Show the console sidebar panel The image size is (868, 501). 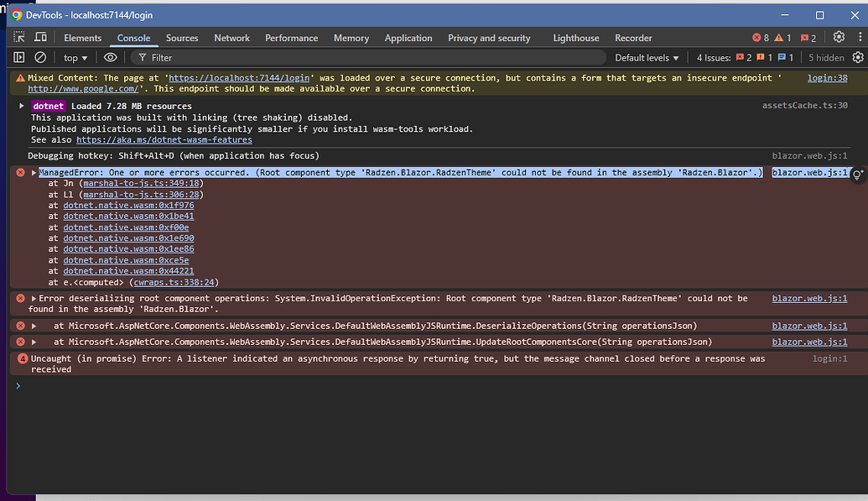pyautogui.click(x=18, y=57)
